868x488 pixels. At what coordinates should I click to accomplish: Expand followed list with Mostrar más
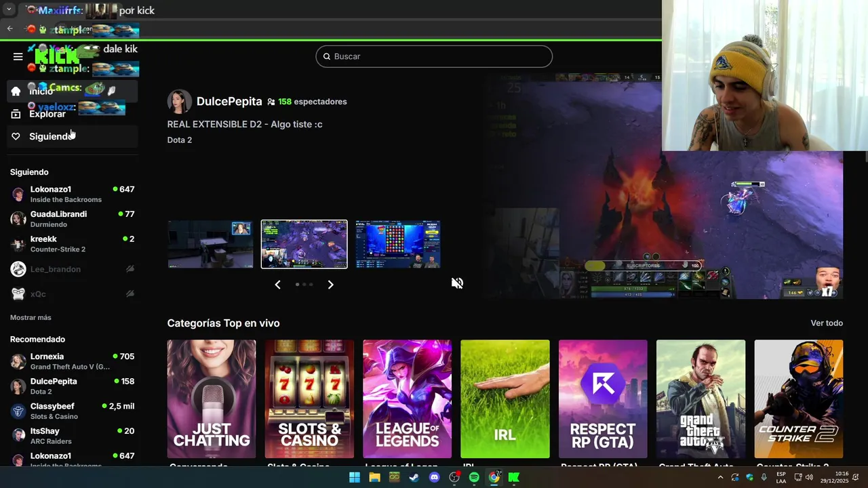point(31,317)
